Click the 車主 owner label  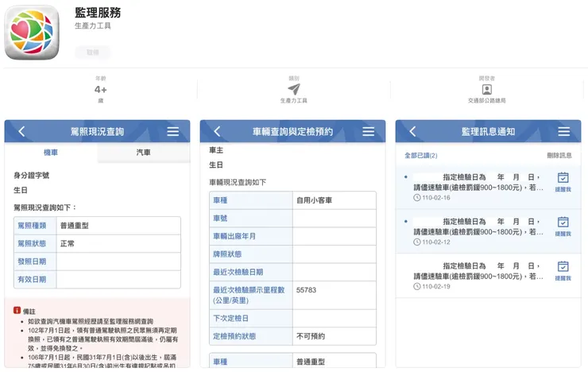[x=216, y=150]
